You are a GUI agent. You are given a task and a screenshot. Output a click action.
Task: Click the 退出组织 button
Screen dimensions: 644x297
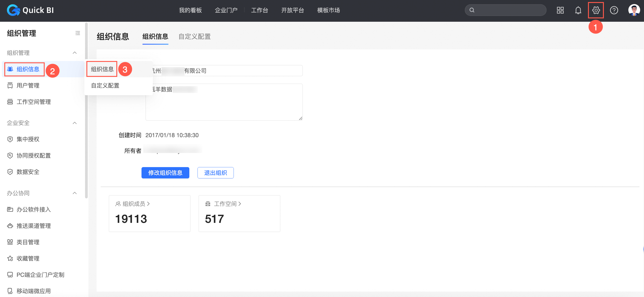tap(215, 173)
